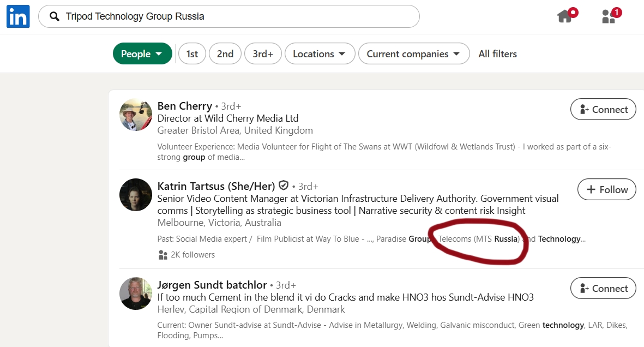Click the search magnifier icon
644x347 pixels.
tap(54, 16)
